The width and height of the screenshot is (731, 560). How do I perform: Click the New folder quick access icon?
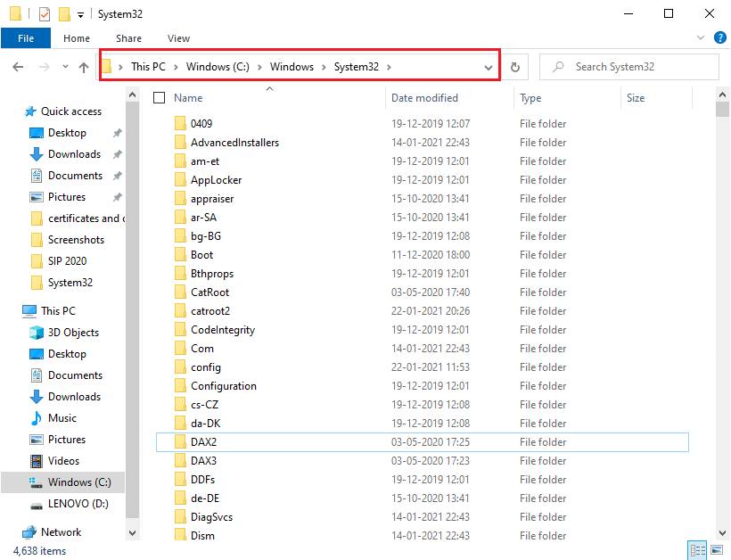point(64,14)
